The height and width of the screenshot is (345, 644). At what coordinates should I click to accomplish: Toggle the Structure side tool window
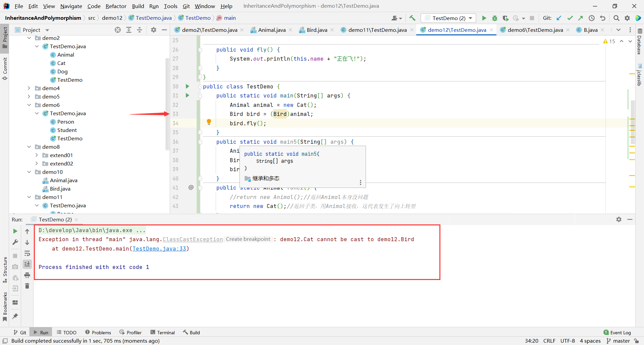(5, 270)
